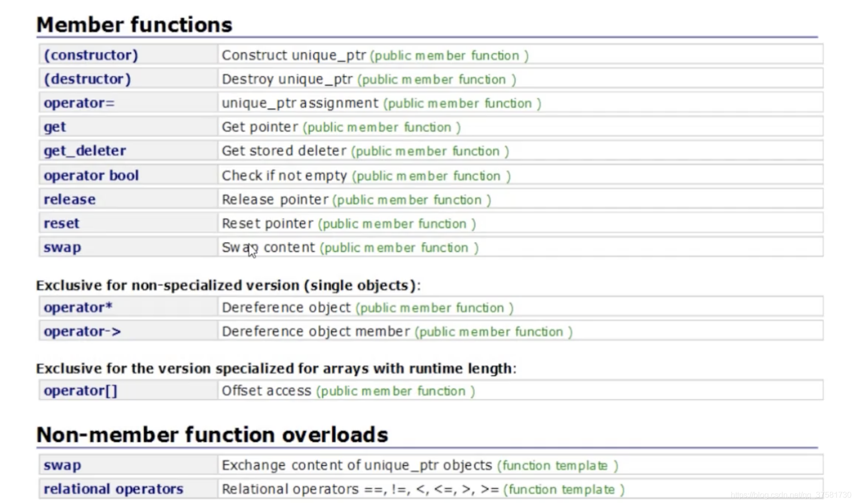Follow the operator= link

[79, 103]
